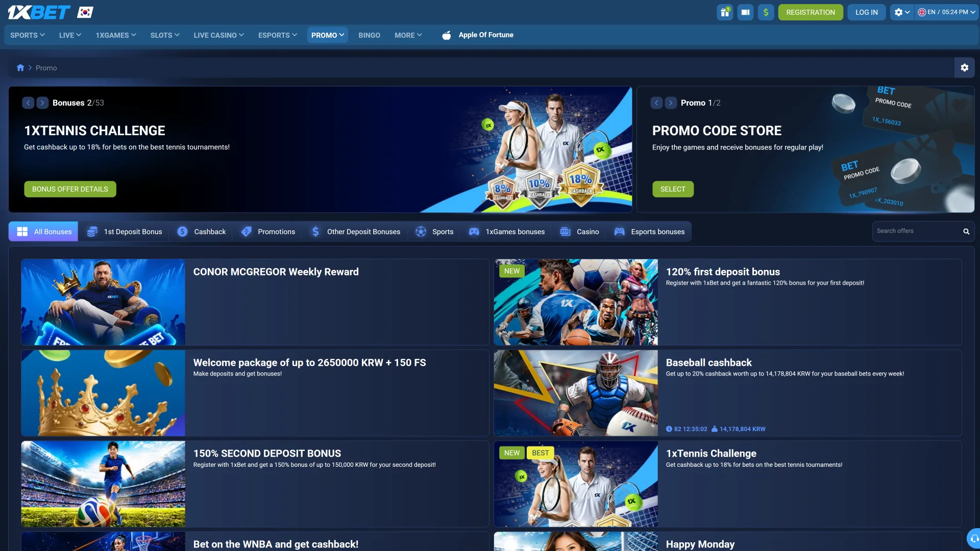Open language and time dropdown
Viewport: 980px width, 551px height.
pyautogui.click(x=946, y=12)
